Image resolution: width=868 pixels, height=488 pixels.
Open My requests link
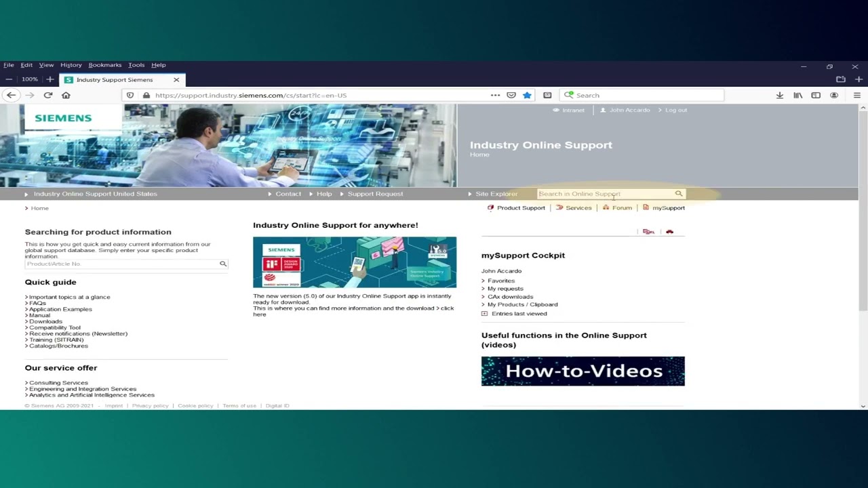click(x=505, y=289)
